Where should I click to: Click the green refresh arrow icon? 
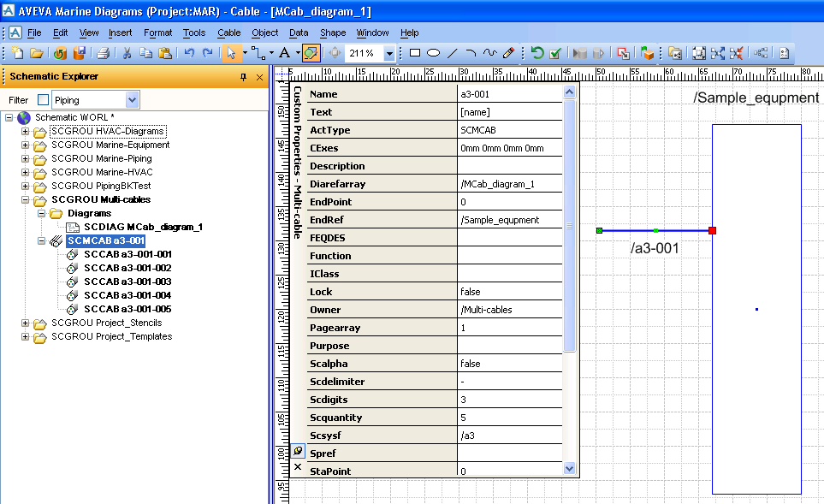(x=537, y=53)
